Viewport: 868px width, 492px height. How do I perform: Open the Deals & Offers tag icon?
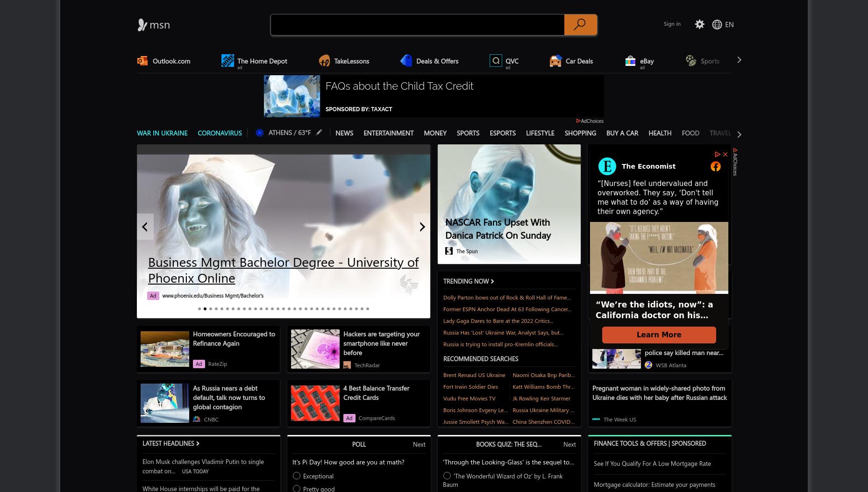pos(406,61)
